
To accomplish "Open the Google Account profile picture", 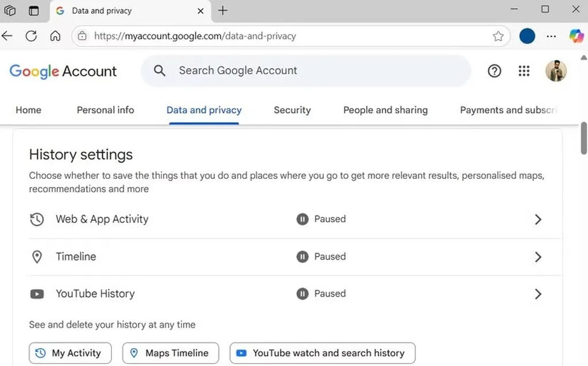I will point(555,71).
